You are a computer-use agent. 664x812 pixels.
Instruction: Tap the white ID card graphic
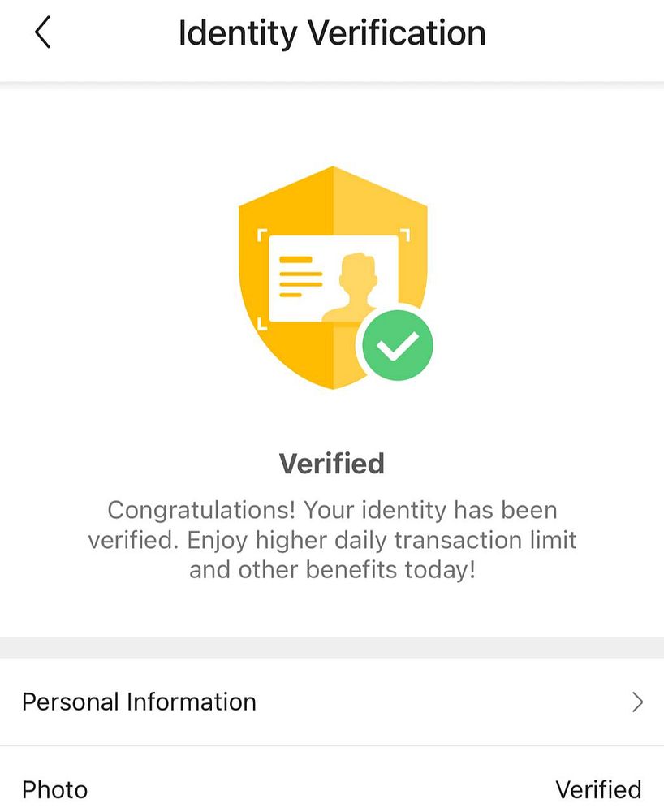(x=334, y=279)
